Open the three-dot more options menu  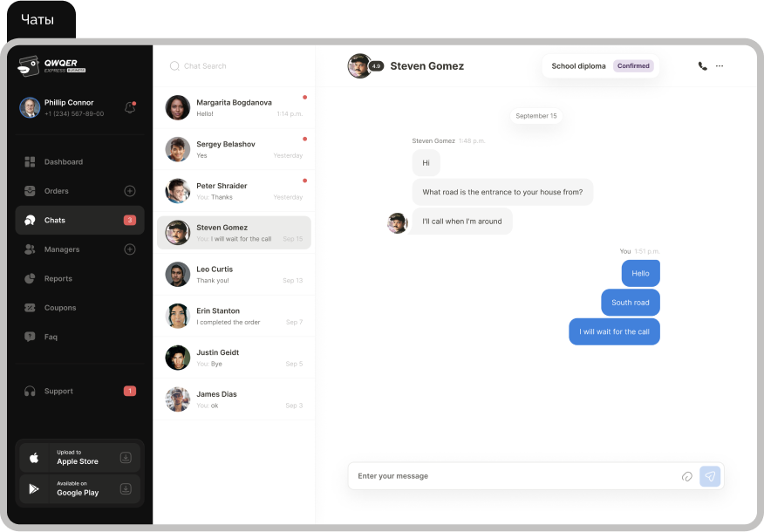click(x=720, y=66)
